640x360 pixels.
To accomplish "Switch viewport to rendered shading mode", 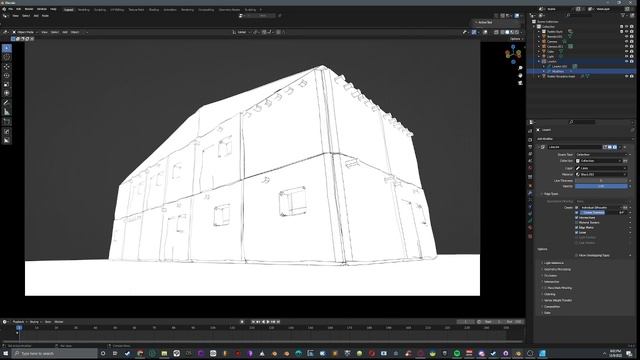I will pos(517,32).
